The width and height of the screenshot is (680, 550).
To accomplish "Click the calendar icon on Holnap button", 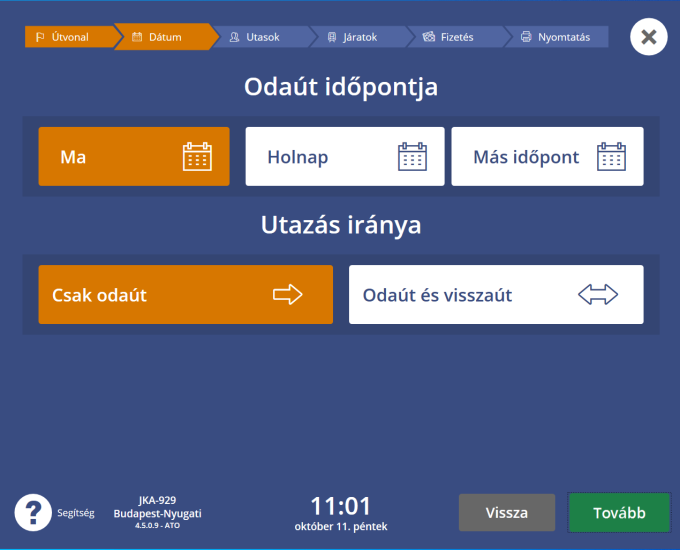I will point(413,157).
